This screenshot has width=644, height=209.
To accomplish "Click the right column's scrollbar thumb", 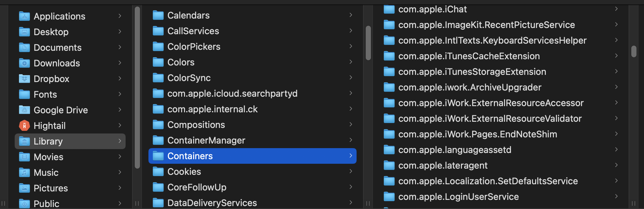I will 634,51.
